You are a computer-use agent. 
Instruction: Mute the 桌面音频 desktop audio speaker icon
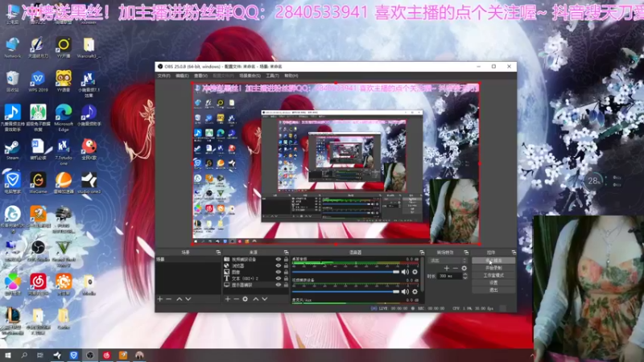pyautogui.click(x=406, y=272)
